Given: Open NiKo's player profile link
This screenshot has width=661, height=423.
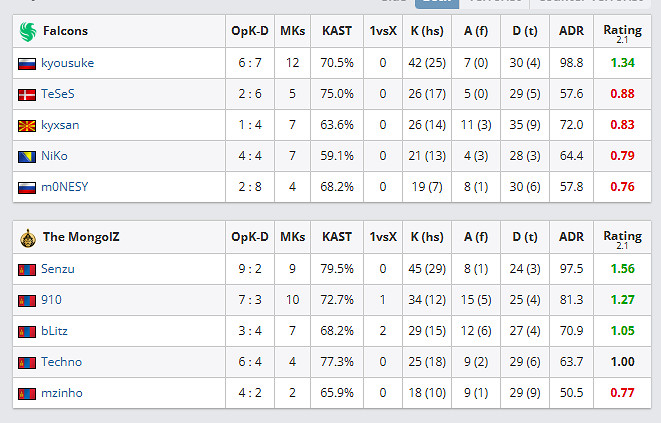Looking at the screenshot, I should coord(54,156).
